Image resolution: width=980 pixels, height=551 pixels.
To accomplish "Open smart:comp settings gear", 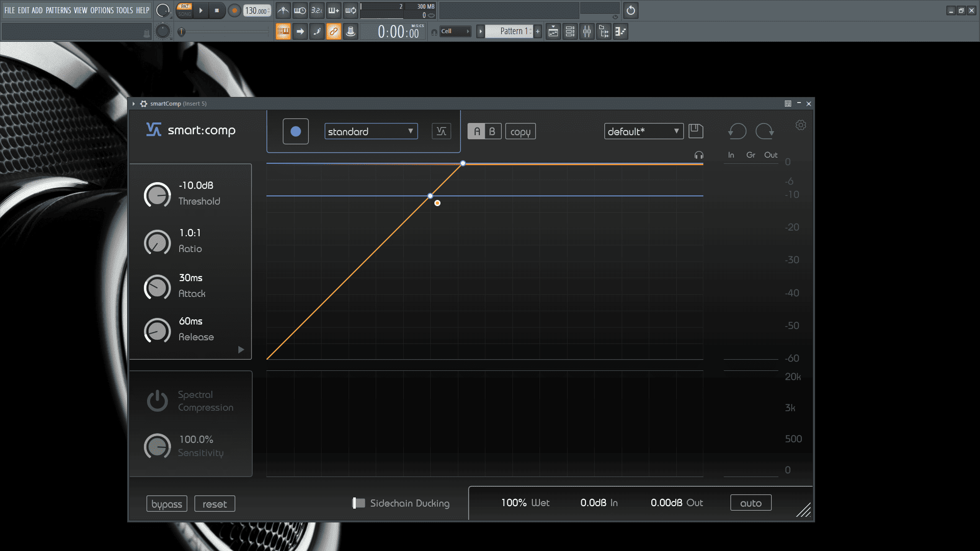I will 801,125.
